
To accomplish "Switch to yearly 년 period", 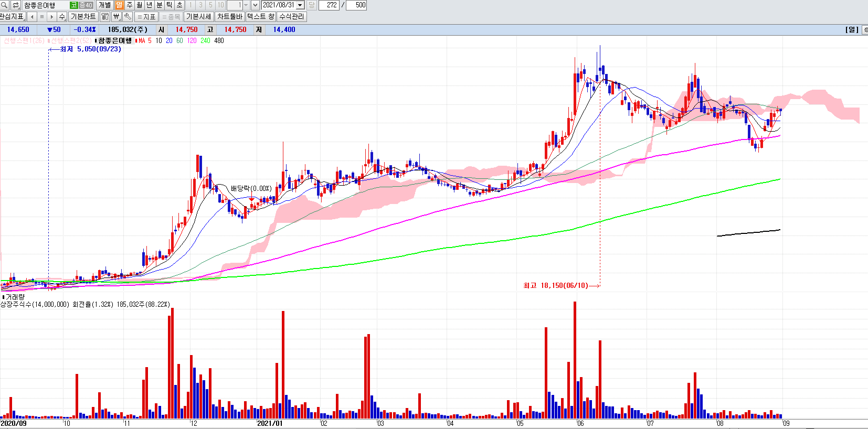I will 149,5.
